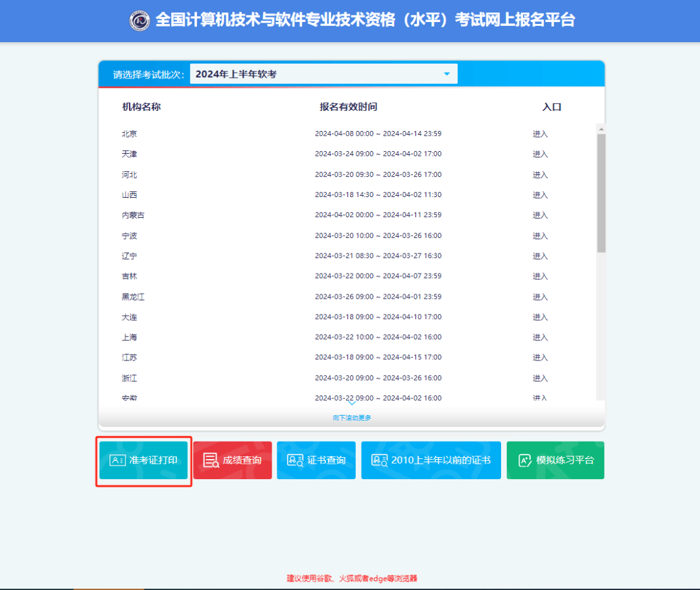
Task: Click 北京 registration period 2024-04-08 to 04-14
Action: 378,134
